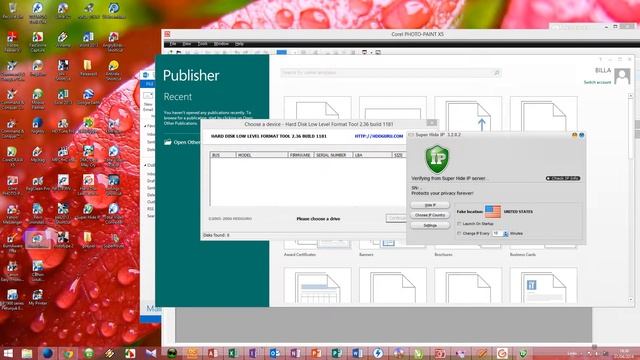Viewport: 640px width, 360px height.
Task: Switch to Outlook in the taskbar
Action: 274,353
